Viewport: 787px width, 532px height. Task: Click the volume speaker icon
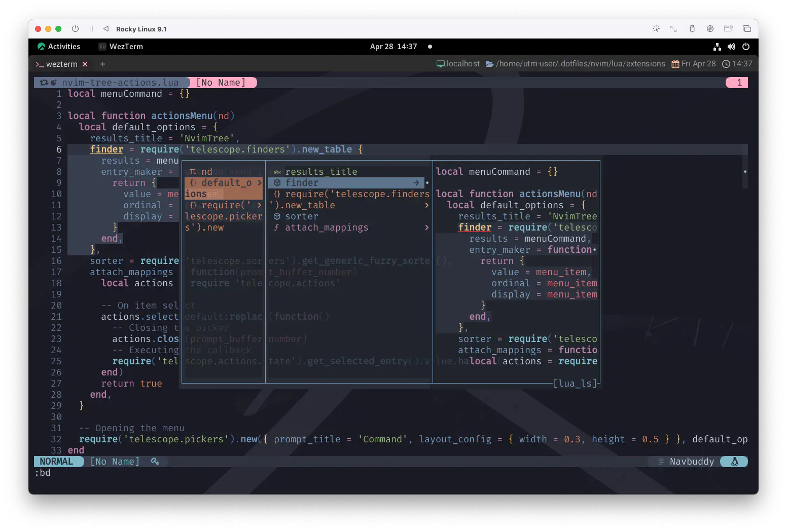click(731, 47)
